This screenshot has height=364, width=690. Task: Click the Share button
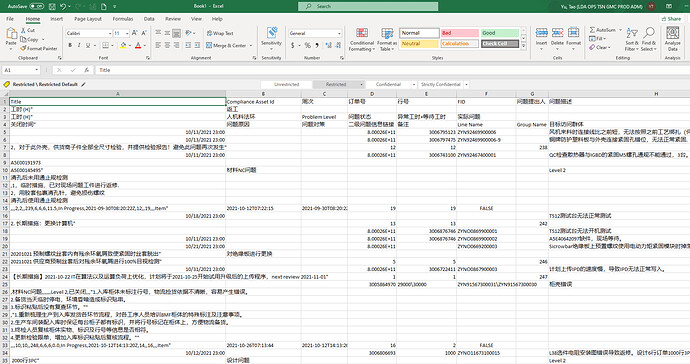[x=671, y=19]
